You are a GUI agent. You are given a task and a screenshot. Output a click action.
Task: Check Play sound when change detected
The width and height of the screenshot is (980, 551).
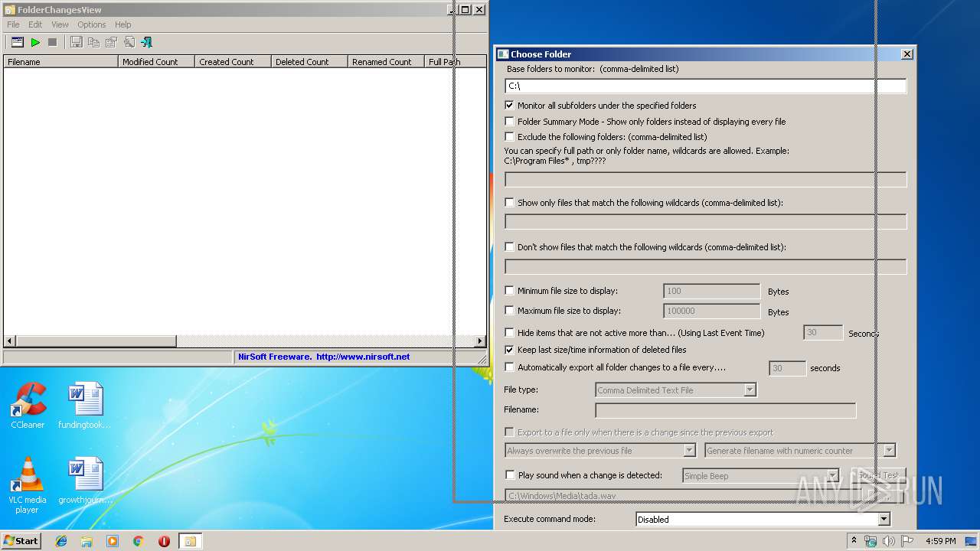coord(509,474)
